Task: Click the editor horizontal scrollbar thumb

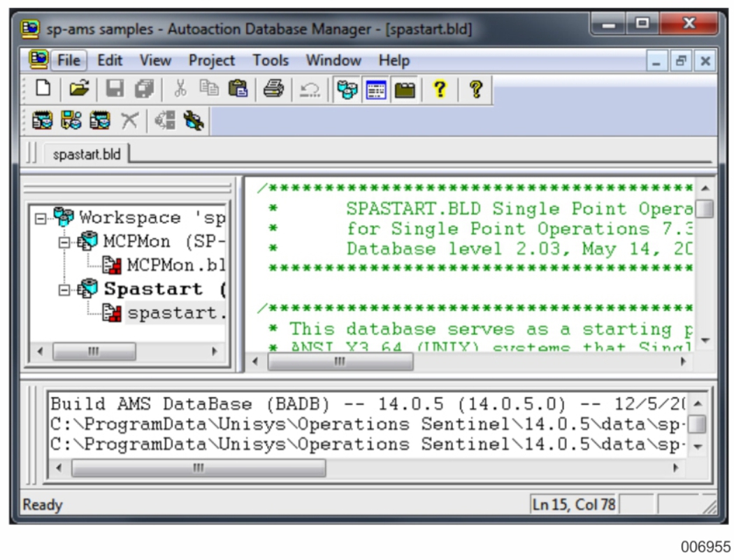Action: tap(340, 362)
